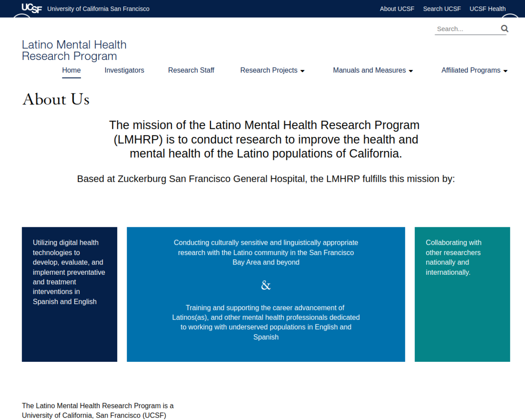Go to the Home menu item
The width and height of the screenshot is (525, 420).
point(71,70)
